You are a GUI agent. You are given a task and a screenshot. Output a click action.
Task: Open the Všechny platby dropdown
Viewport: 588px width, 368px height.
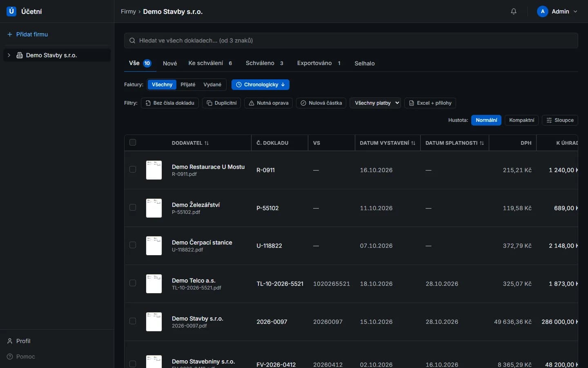375,103
